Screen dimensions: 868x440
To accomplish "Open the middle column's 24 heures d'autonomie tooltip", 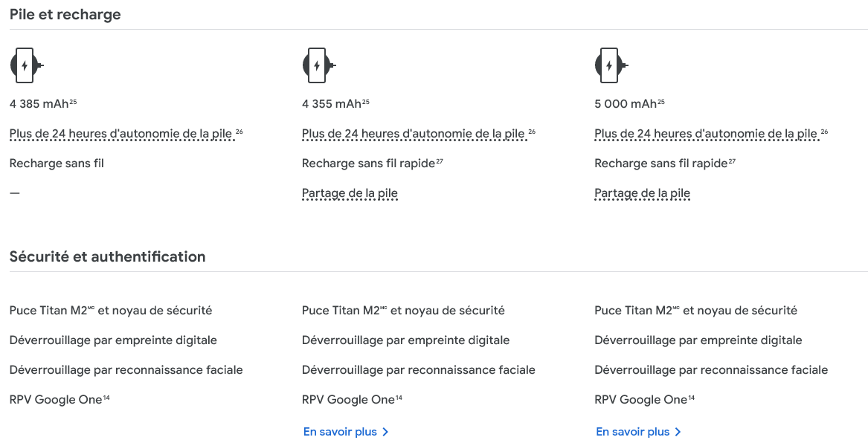I will point(413,133).
